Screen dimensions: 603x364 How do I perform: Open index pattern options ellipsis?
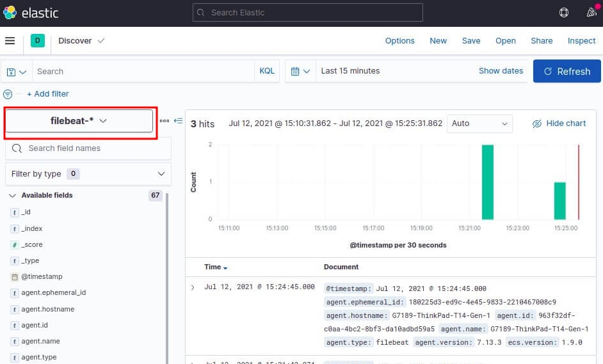click(x=165, y=121)
